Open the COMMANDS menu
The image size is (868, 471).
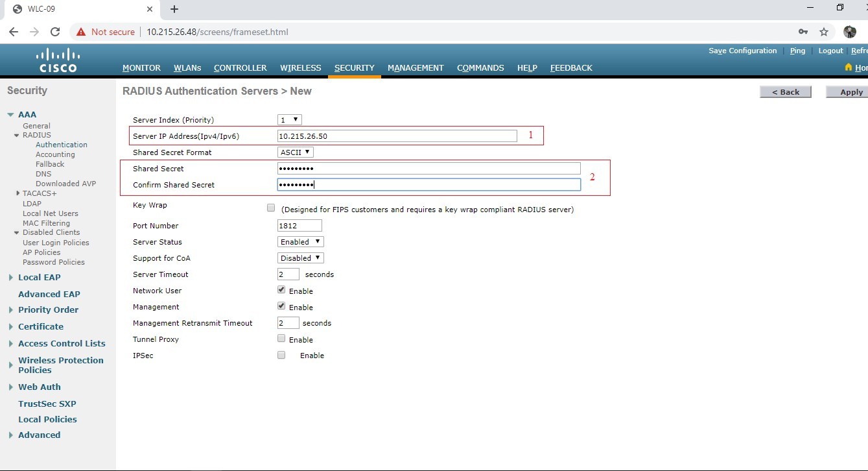(x=480, y=67)
